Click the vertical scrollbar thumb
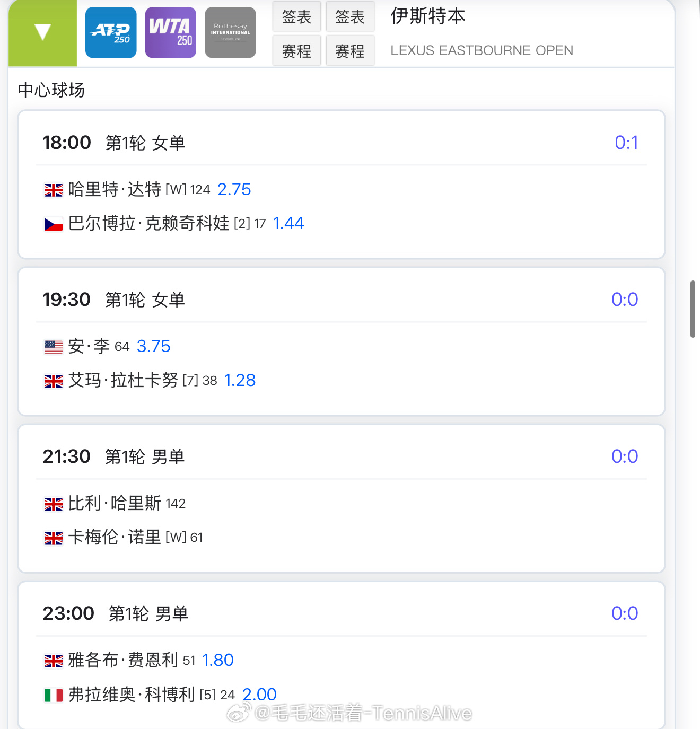700x729 pixels. pos(693,309)
